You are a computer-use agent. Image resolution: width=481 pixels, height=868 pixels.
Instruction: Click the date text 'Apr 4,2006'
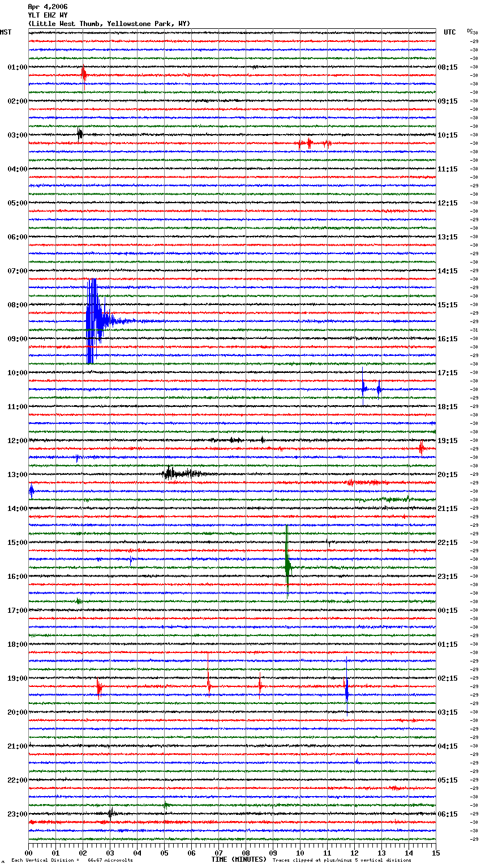48,7
